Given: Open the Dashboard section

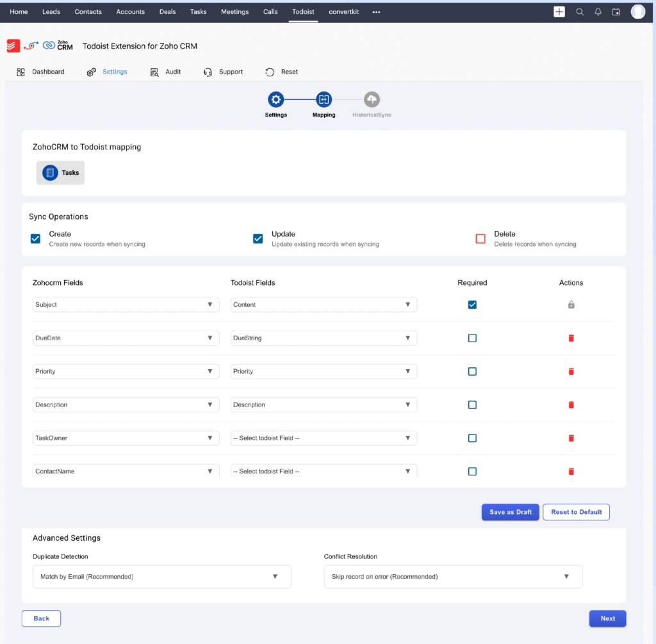Looking at the screenshot, I should click(41, 72).
